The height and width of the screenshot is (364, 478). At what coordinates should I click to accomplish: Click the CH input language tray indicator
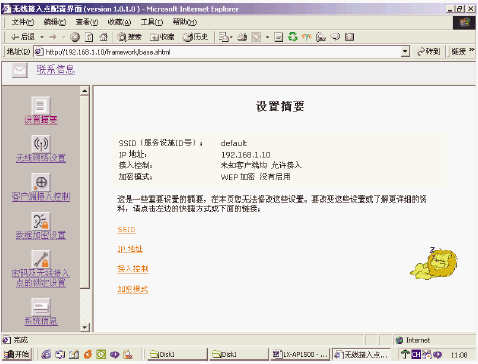(x=415, y=354)
